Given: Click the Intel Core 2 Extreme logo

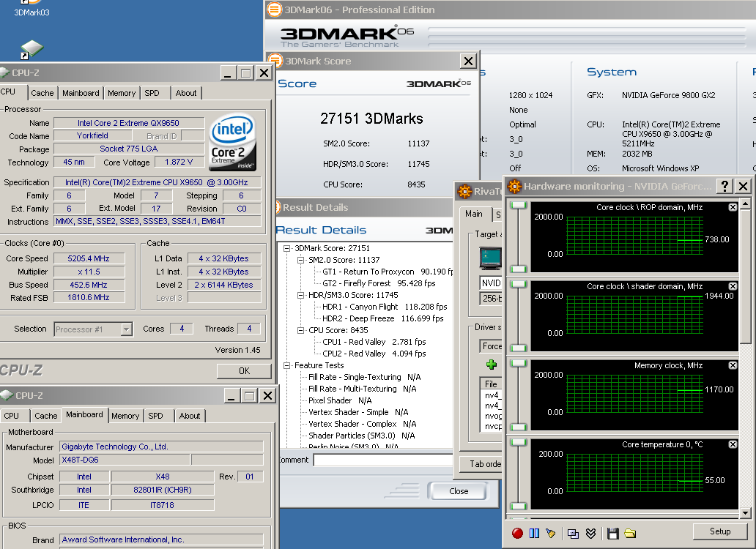Looking at the screenshot, I should tap(232, 141).
